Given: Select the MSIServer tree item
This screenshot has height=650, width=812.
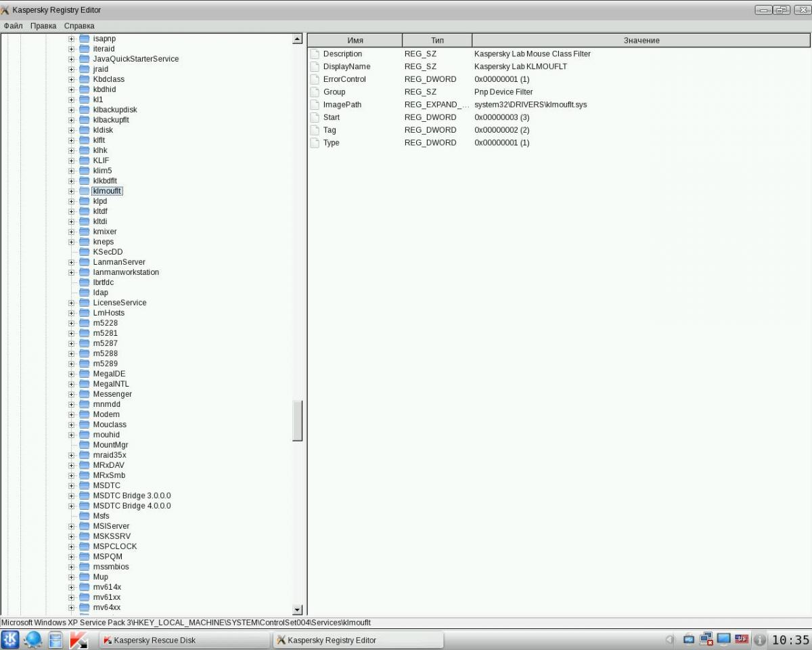Looking at the screenshot, I should pyautogui.click(x=111, y=526).
